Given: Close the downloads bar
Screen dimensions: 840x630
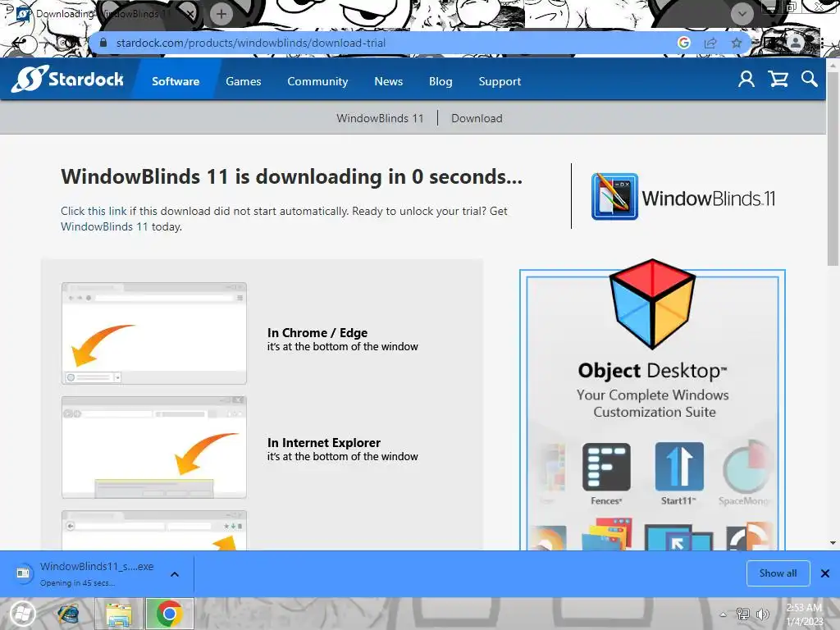Looking at the screenshot, I should [x=825, y=573].
